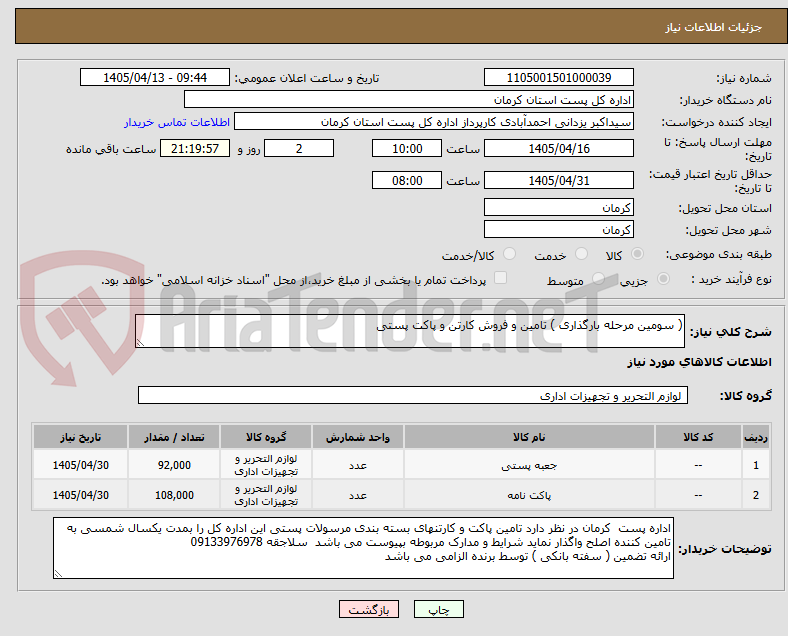Image resolution: width=788 pixels, height=636 pixels.
Task: Click the شرح کلی نیاز description textarea
Action: point(410,331)
